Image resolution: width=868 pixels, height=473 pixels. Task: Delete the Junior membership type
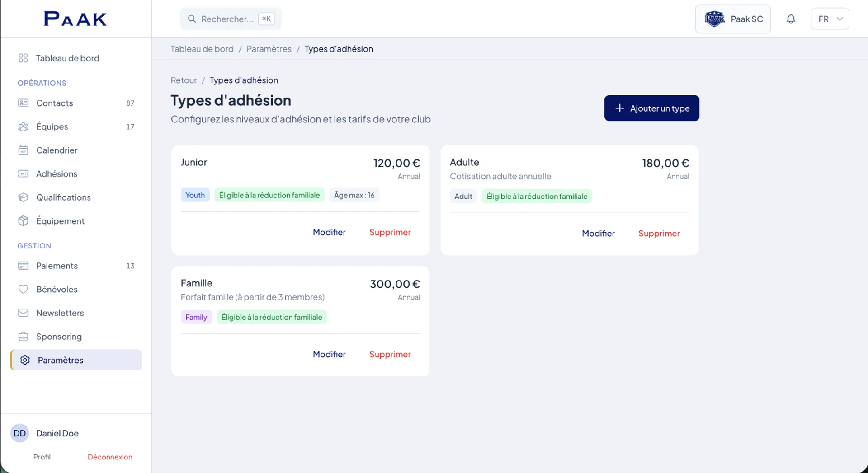click(390, 232)
